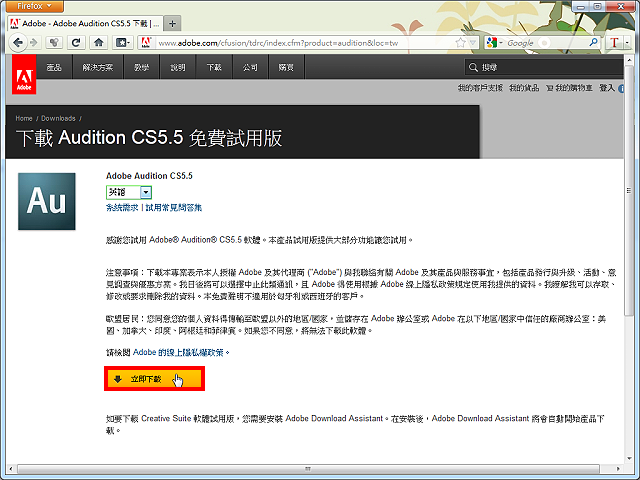Open 我的客戶支援 link
The height and width of the screenshot is (480, 640).
[480, 88]
